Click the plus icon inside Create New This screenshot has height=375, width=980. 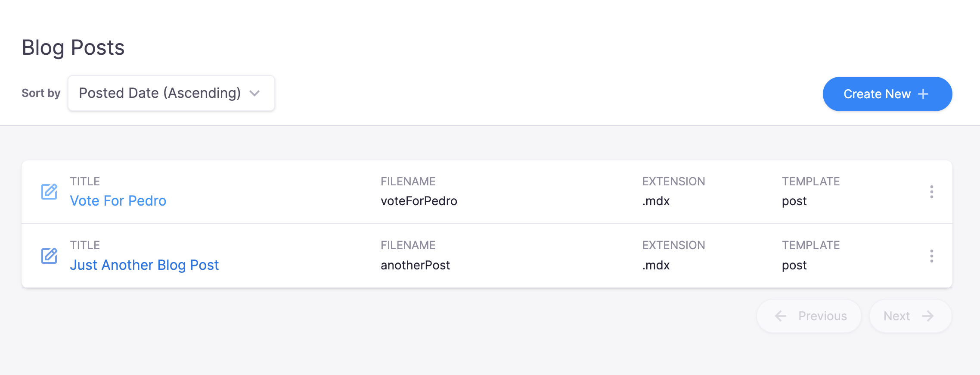tap(924, 94)
